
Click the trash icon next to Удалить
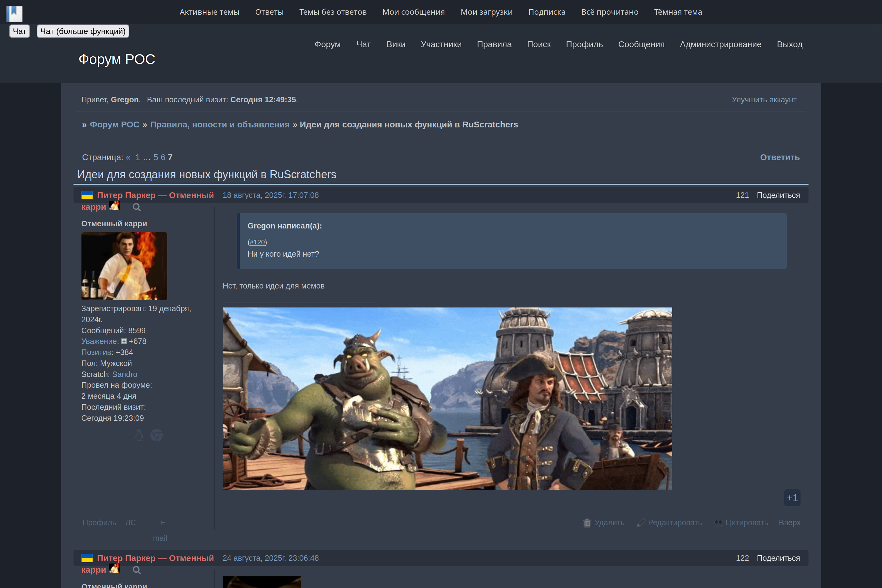coord(587,522)
